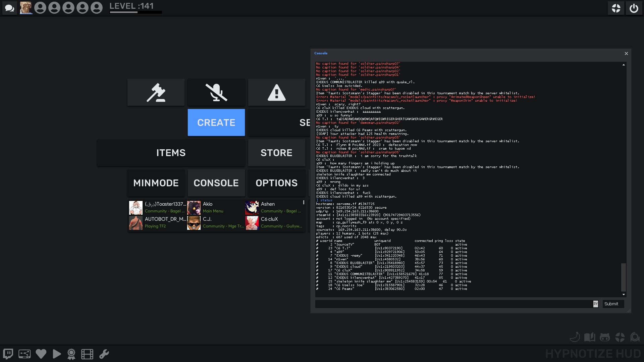Toggle the mute microphone button
Image resolution: width=644 pixels, height=362 pixels.
(x=216, y=92)
